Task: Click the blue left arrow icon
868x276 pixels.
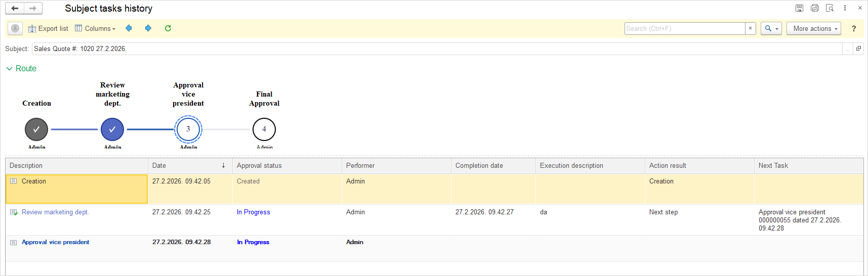Action: coord(129,28)
